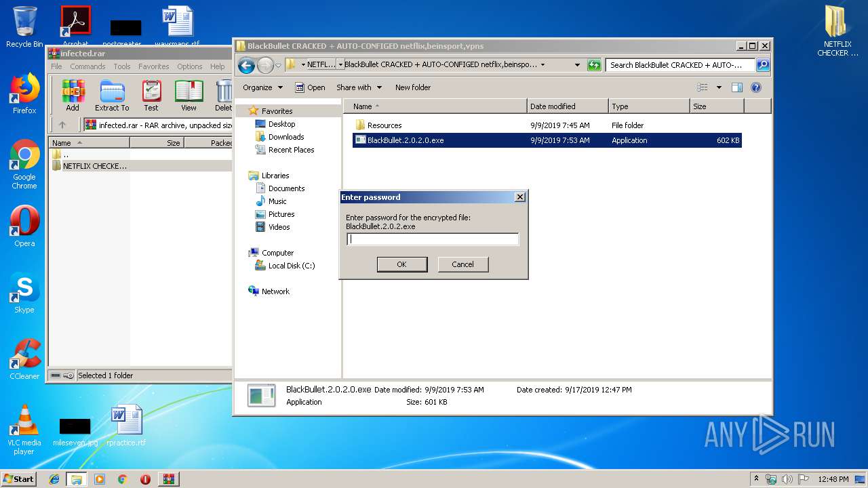Click the Internet Explorer taskbar icon
Image resolution: width=868 pixels, height=488 pixels.
54,479
